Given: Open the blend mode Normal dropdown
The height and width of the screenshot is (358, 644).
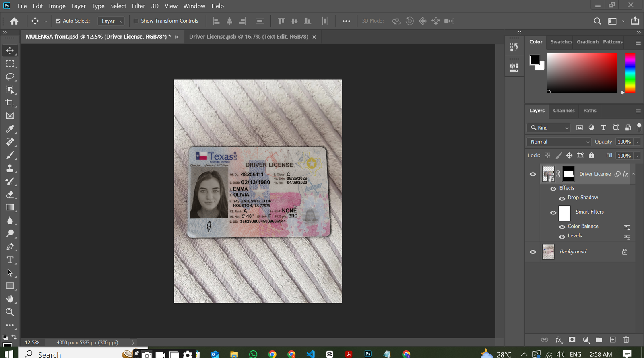Looking at the screenshot, I should [x=559, y=142].
